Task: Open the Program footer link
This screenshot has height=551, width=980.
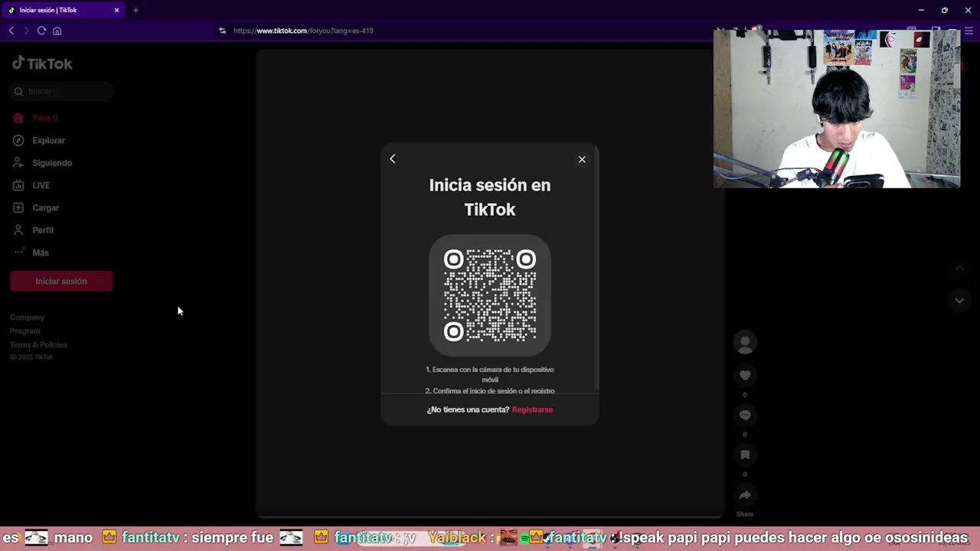Action: [24, 331]
